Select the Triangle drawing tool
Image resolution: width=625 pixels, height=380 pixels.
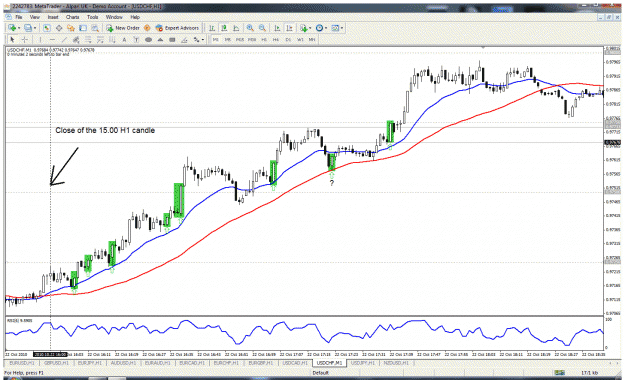coord(160,39)
